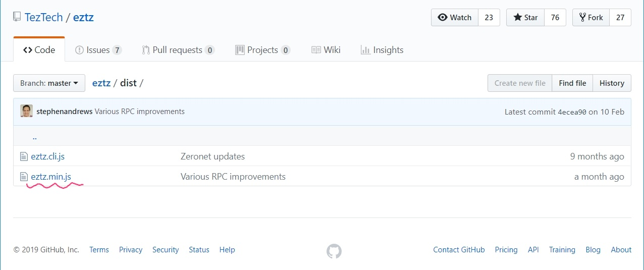The width and height of the screenshot is (644, 270).
Task: Open the Zeronet updates commit message
Action: pos(212,156)
